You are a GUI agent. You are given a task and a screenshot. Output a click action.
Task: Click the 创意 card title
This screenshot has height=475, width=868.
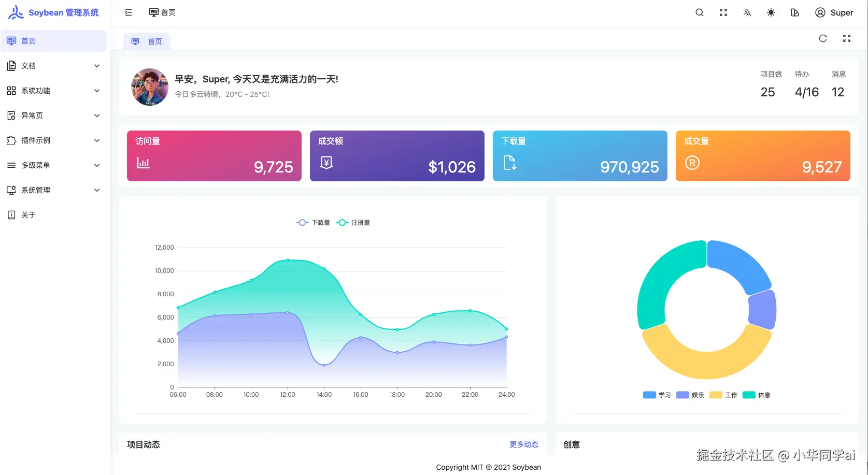tap(572, 444)
